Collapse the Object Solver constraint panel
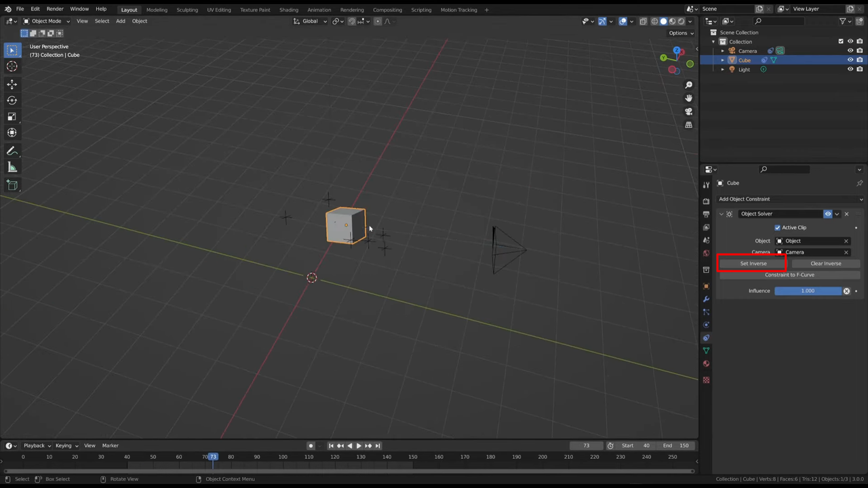Viewport: 868px width, 488px height. click(x=721, y=213)
